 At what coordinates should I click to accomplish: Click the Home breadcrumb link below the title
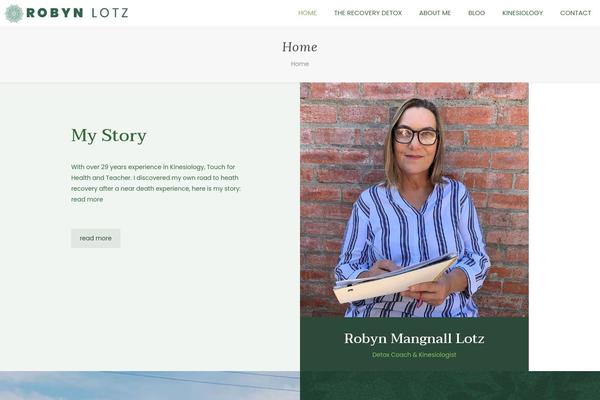[300, 64]
